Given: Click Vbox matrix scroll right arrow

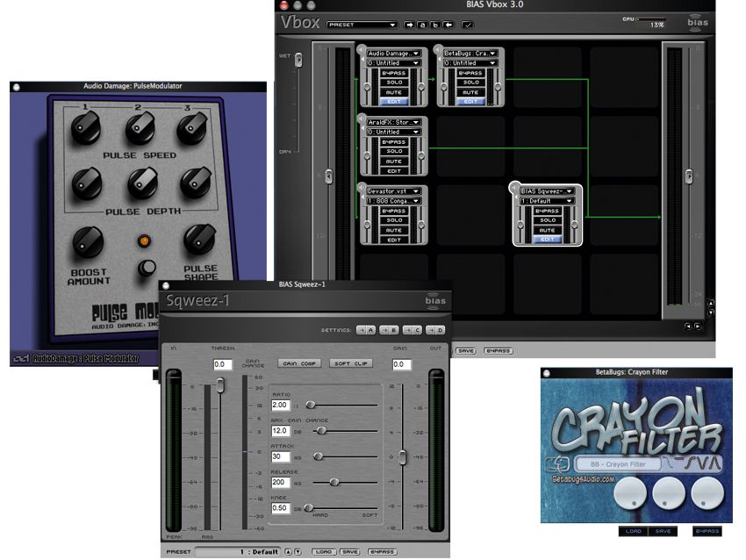Looking at the screenshot, I should (698, 327).
